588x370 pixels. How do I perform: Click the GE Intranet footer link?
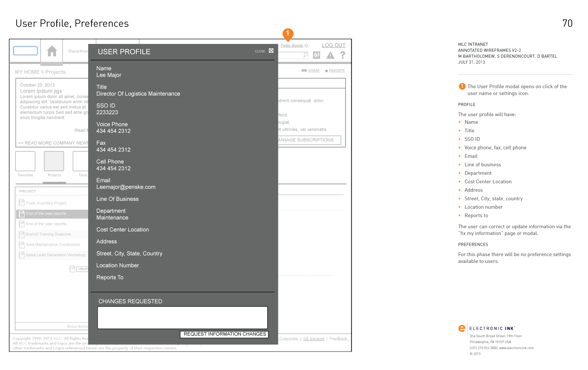pos(314,338)
